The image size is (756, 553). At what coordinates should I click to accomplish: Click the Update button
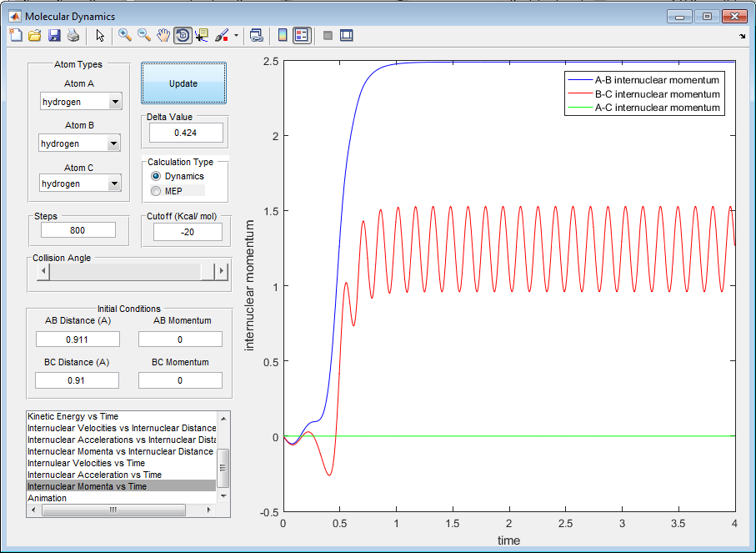coord(183,83)
